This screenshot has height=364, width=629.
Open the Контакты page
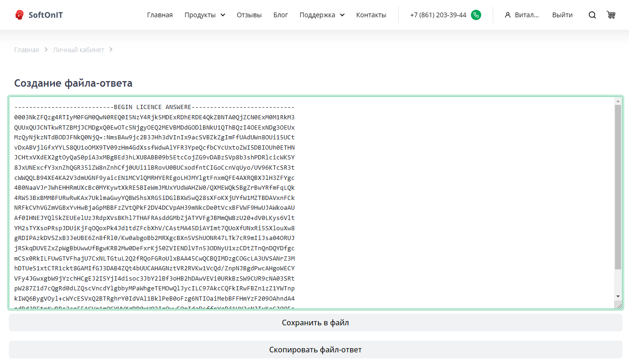(x=371, y=15)
